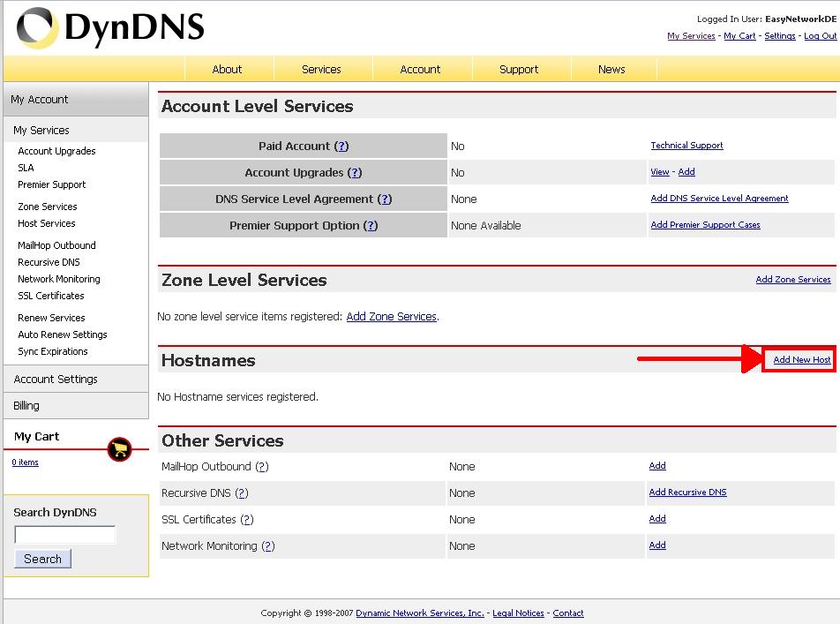The image size is (840, 624).
Task: Click Add Zone Services link in message
Action: (392, 316)
